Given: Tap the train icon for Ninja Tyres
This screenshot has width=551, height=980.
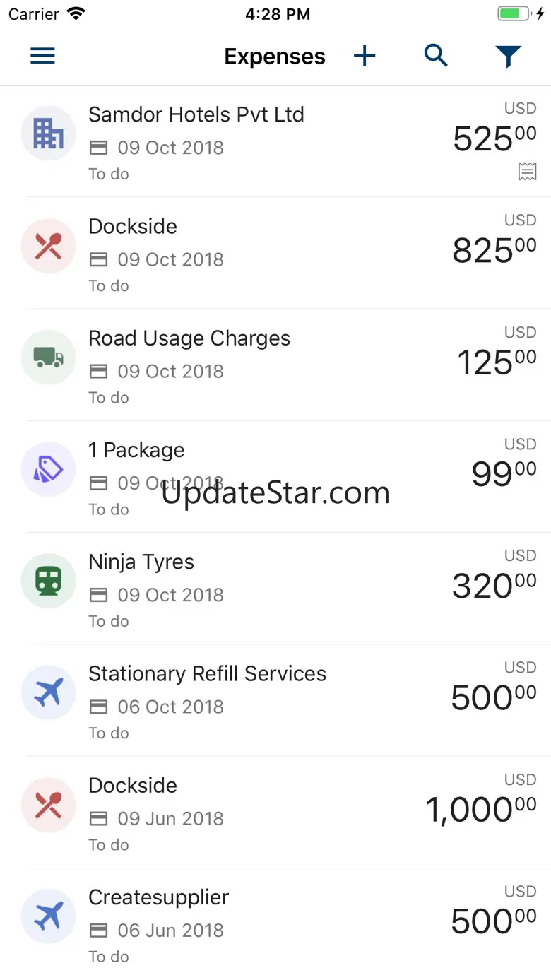Looking at the screenshot, I should click(48, 581).
